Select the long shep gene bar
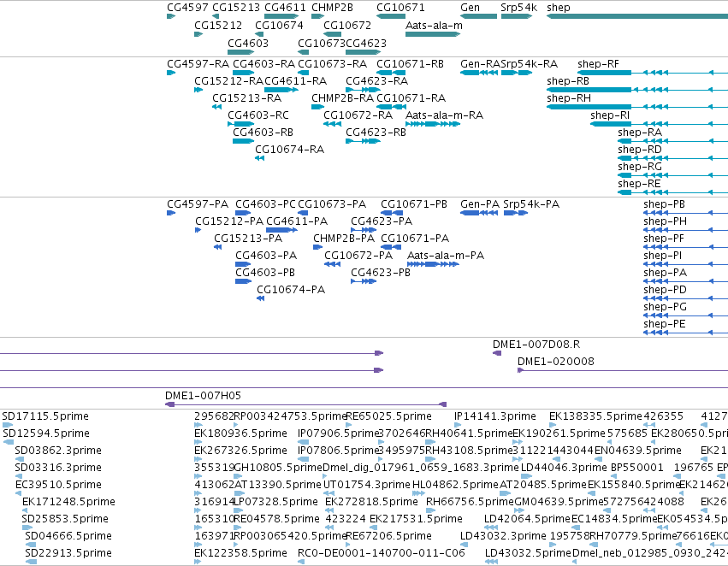This screenshot has height=566, width=728. (637, 16)
